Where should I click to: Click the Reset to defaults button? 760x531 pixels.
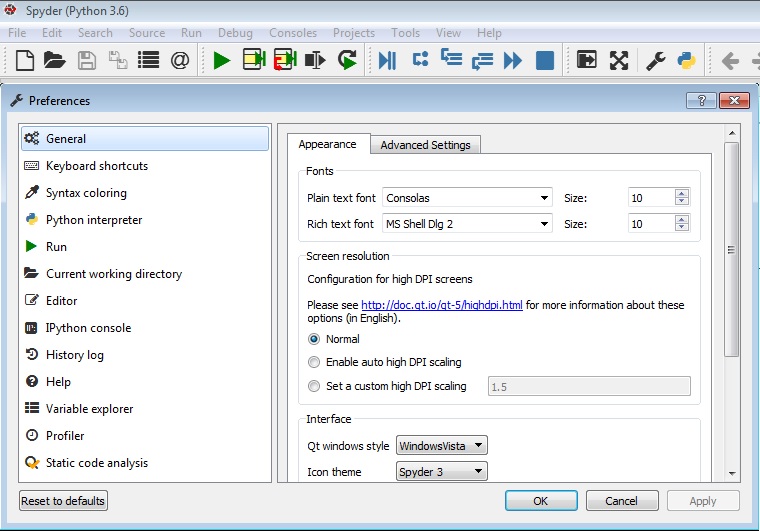(x=63, y=500)
